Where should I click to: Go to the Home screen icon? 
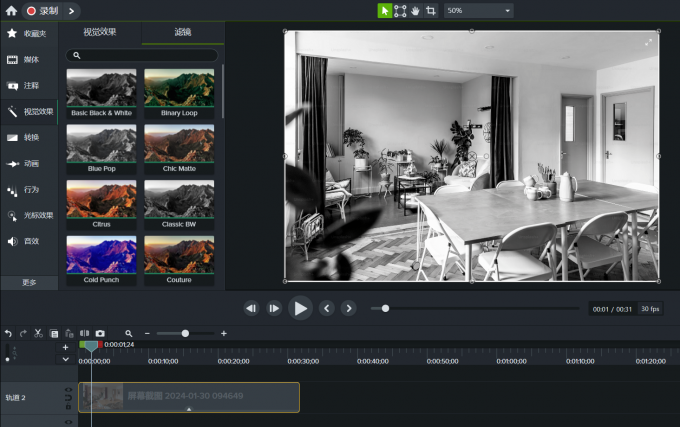[x=11, y=11]
